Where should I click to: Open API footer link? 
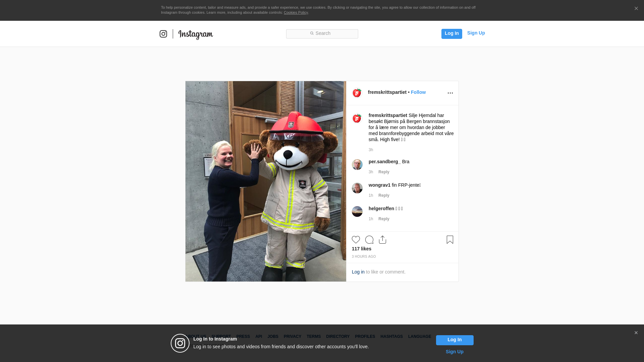click(259, 337)
